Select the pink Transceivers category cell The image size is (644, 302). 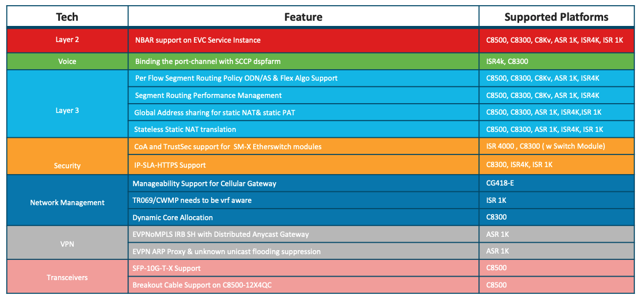click(67, 277)
